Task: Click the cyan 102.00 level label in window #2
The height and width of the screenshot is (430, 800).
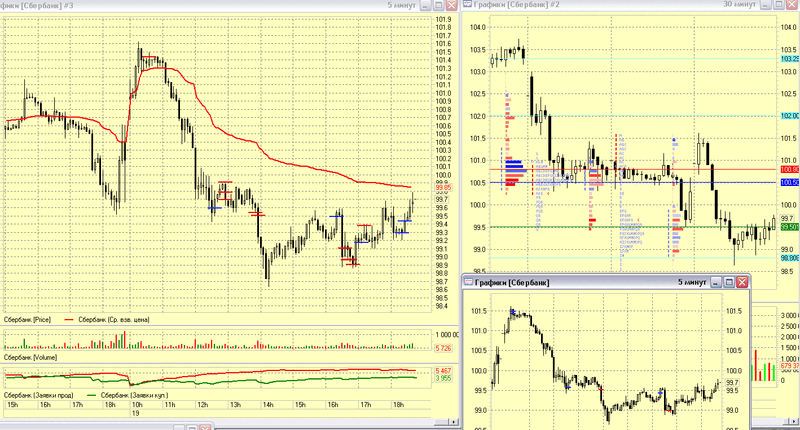Action: [790, 116]
